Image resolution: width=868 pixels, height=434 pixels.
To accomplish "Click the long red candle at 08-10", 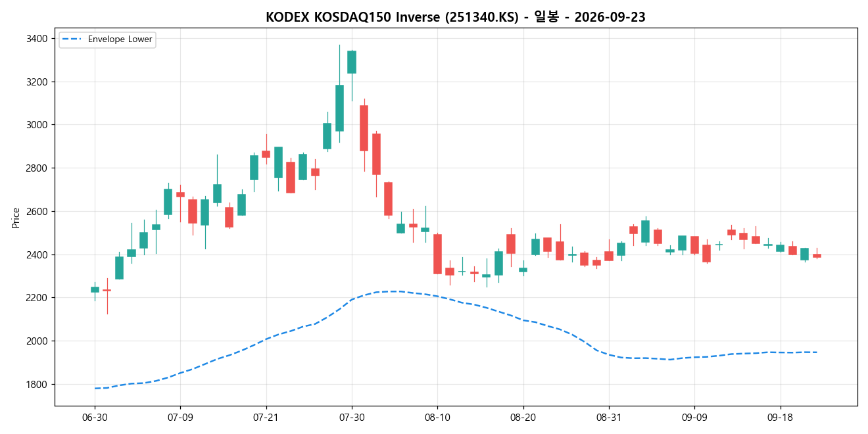I will point(437,254).
